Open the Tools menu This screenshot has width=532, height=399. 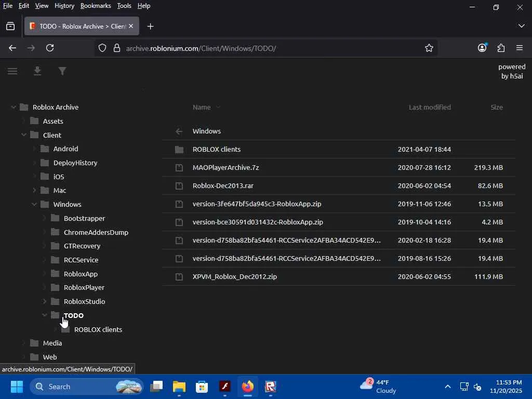[x=124, y=6]
